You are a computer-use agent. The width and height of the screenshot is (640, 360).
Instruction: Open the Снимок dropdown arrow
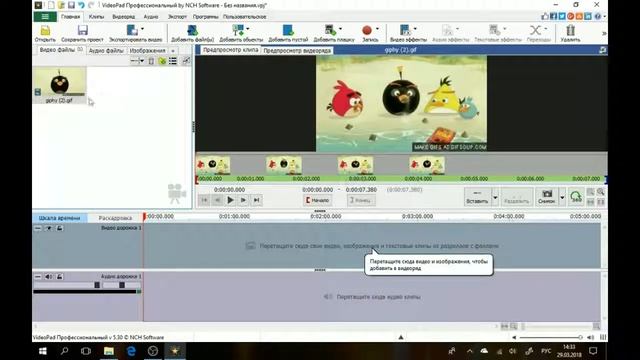[562, 198]
